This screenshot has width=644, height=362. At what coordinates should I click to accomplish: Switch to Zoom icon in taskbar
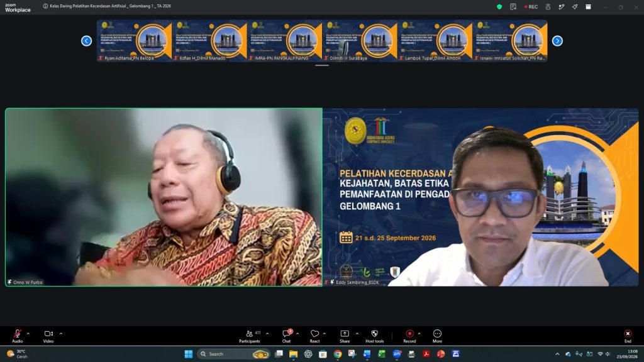[397, 354]
